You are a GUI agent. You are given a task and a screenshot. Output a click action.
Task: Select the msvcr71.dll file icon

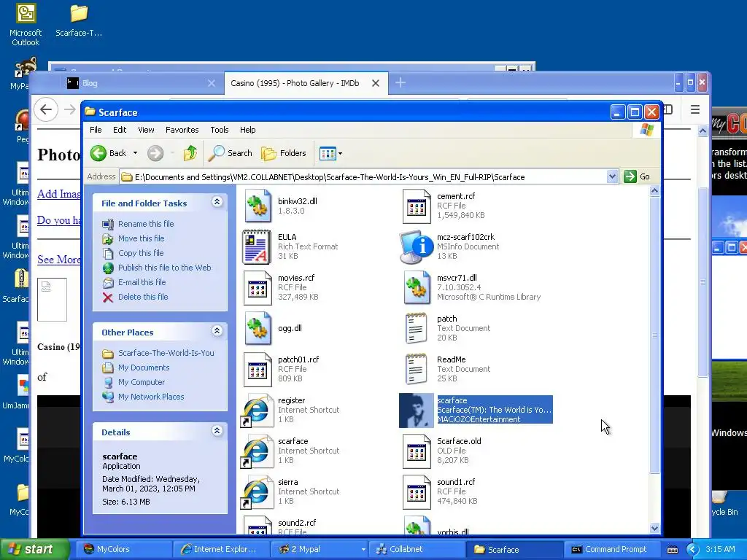pos(417,287)
